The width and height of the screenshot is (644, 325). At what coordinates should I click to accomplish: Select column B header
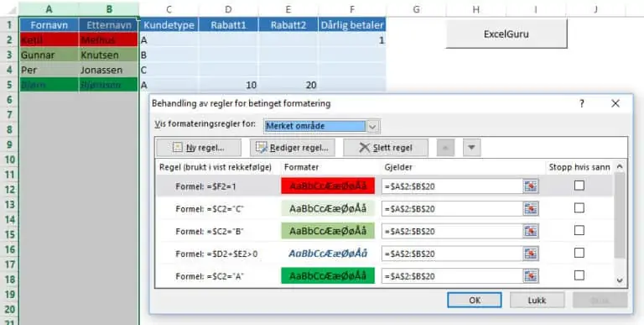point(109,9)
